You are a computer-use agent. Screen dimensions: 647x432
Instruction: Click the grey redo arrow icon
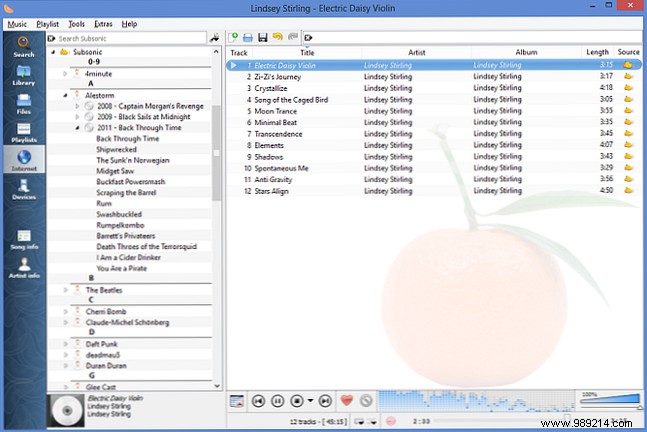[293, 37]
